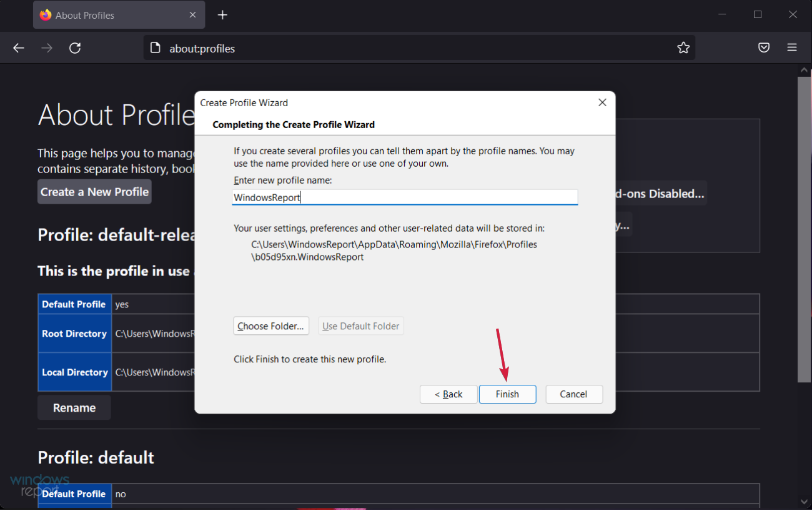Viewport: 812px width, 511px height.
Task: Cancel the Create Profile Wizard
Action: coord(573,394)
